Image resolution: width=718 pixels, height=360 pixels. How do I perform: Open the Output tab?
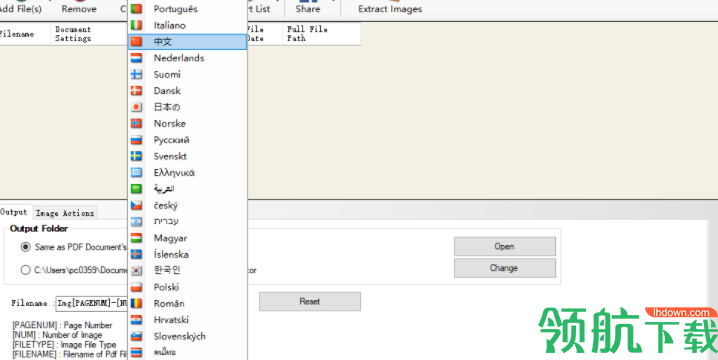tap(15, 212)
